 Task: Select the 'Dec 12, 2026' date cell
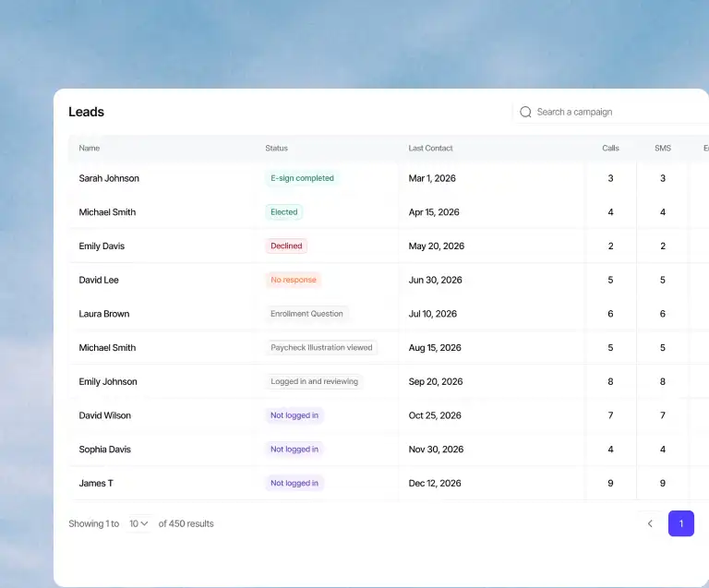(x=435, y=483)
